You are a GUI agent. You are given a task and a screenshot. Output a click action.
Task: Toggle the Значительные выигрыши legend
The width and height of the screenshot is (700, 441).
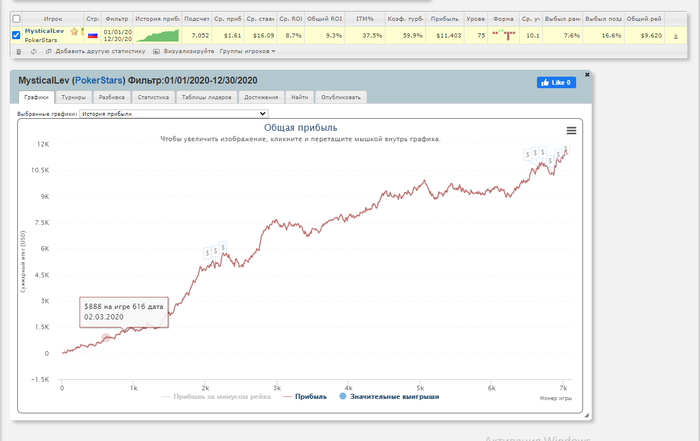coord(389,396)
